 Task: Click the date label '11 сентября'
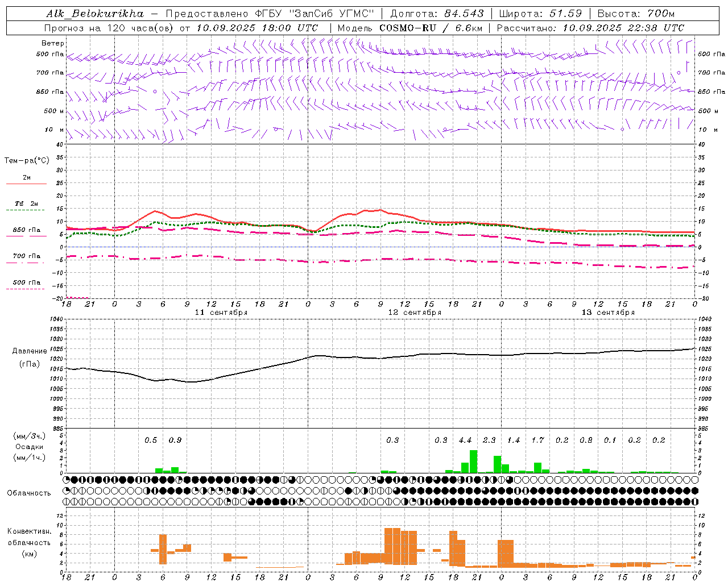pyautogui.click(x=221, y=313)
